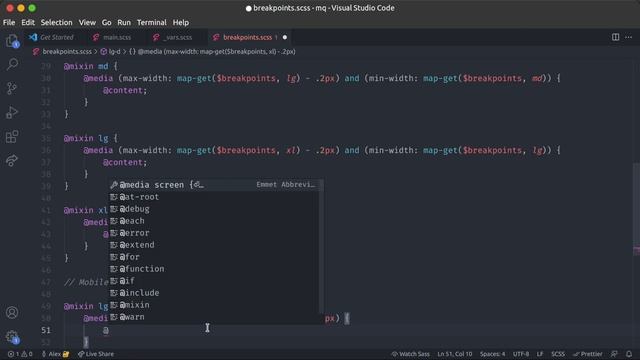
Task: Click Watch Sass in the status bar
Action: click(410, 354)
